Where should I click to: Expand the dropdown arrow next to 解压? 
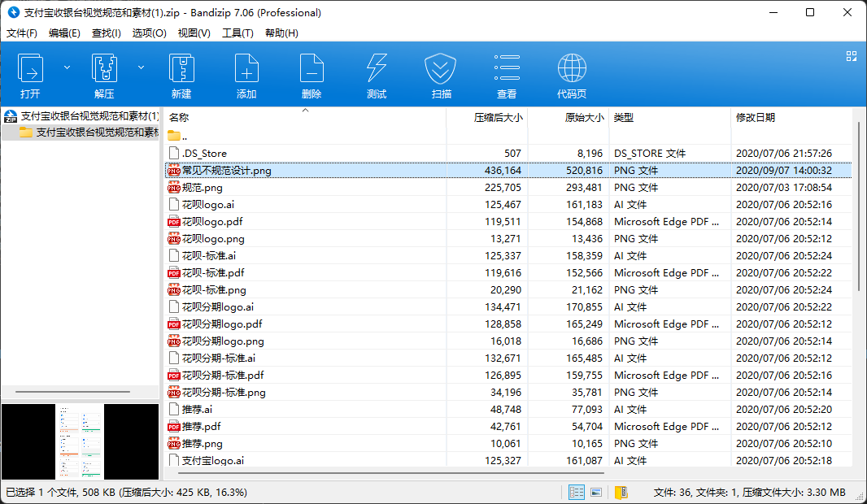click(x=141, y=67)
